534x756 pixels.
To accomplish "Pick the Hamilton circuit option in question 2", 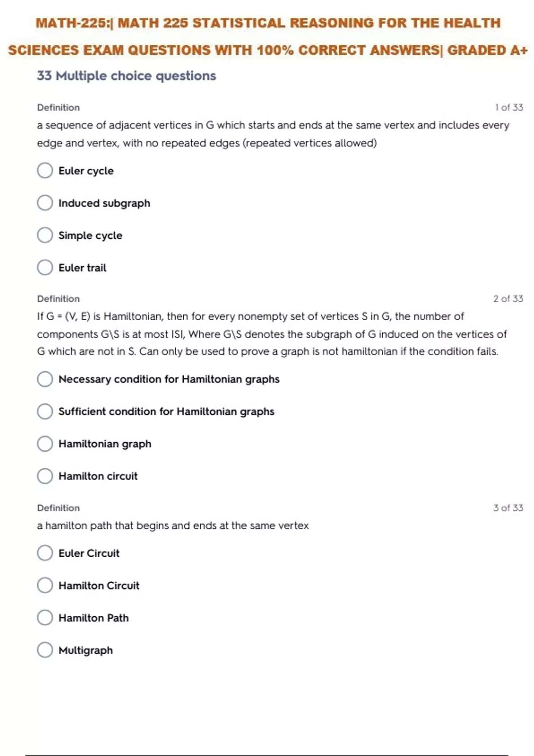I will [45, 476].
